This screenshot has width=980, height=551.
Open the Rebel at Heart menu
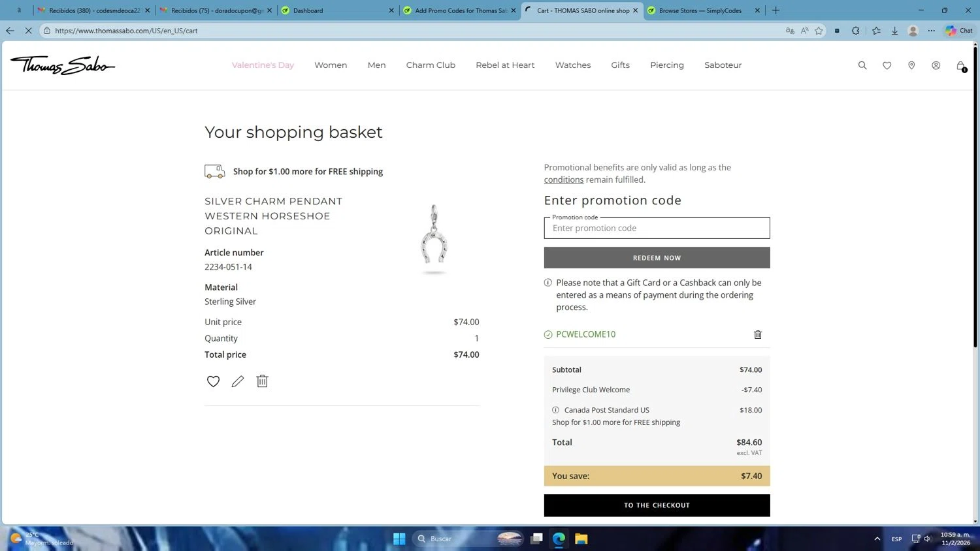point(505,65)
